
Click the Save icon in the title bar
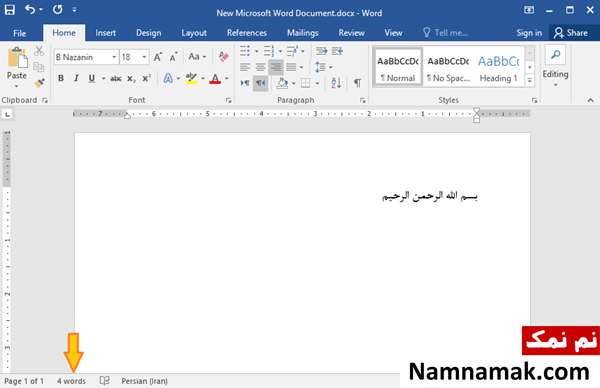[10, 10]
